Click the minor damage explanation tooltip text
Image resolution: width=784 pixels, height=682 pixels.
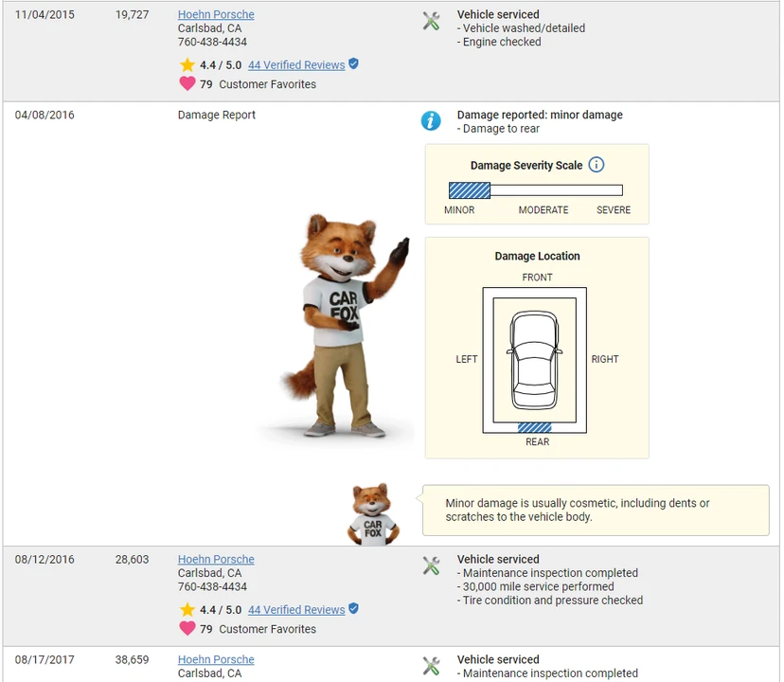point(578,510)
